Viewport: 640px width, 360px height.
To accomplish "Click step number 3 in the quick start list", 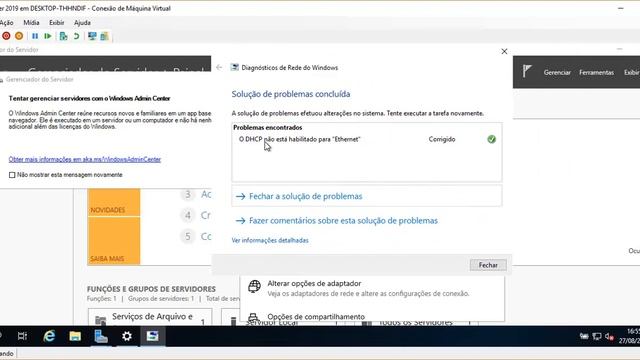I will tap(188, 194).
